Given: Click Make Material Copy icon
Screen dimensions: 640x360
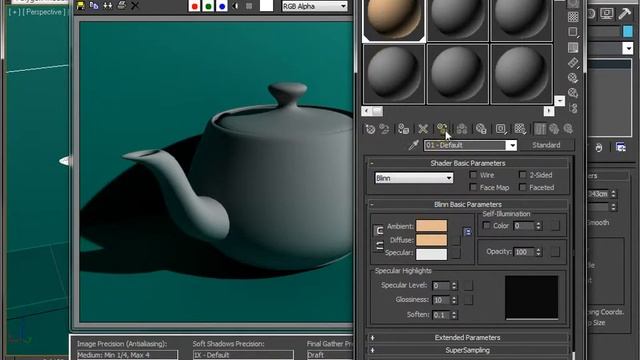Looking at the screenshot, I should 442,129.
